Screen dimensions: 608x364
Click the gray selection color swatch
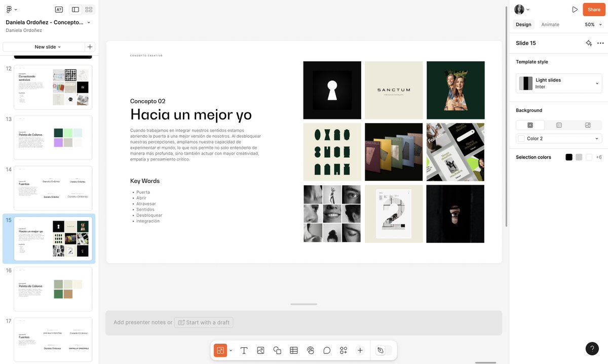point(579,157)
